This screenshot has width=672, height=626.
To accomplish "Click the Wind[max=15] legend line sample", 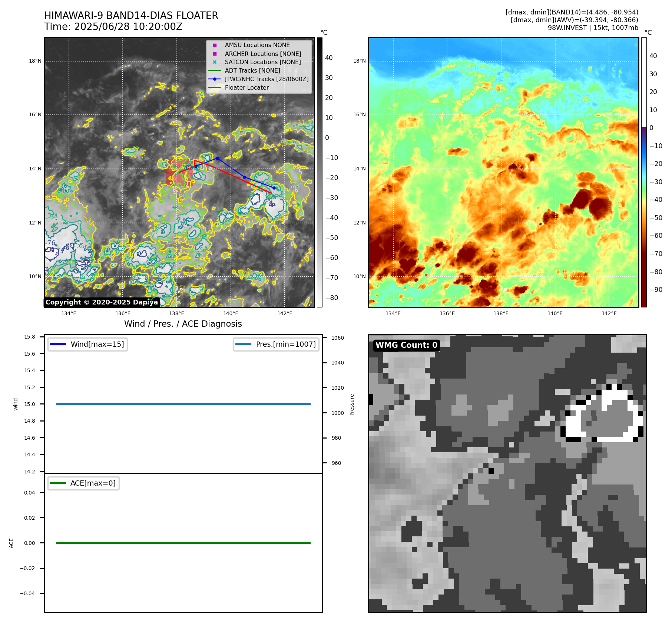I will [58, 344].
